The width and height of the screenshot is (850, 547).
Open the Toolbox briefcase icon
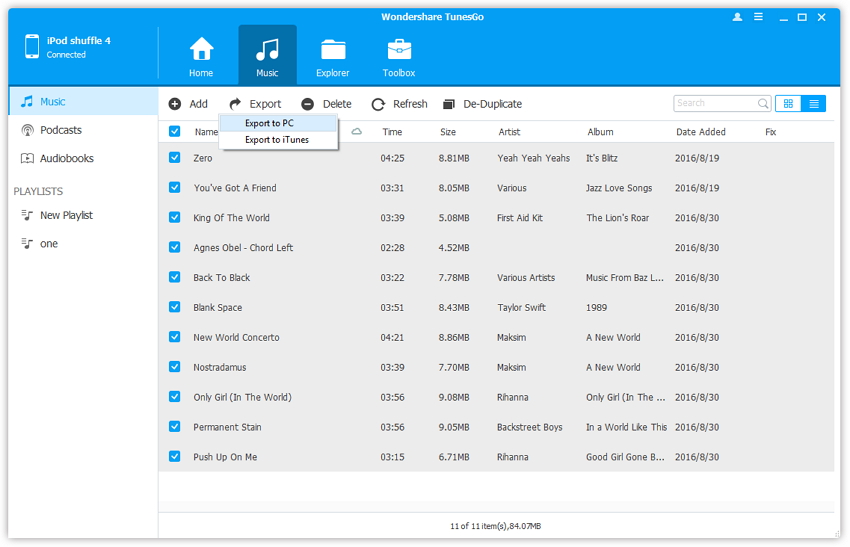[x=399, y=50]
